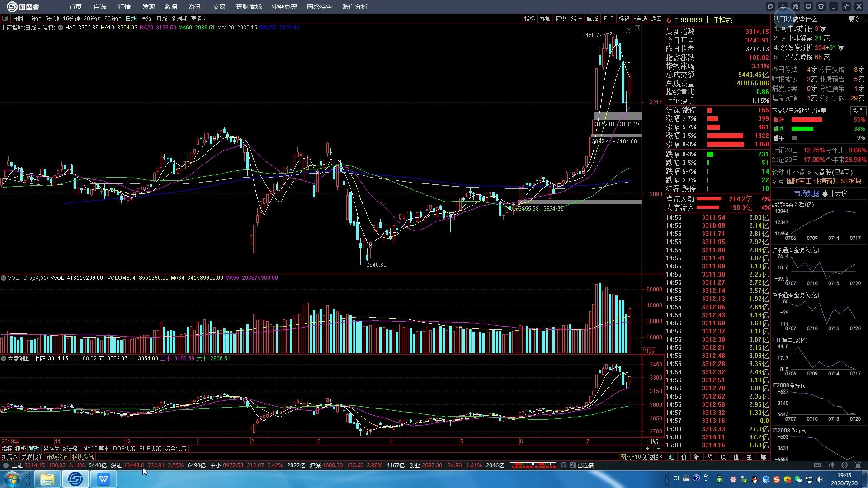Click the − zoom button below the chart

pos(658,449)
